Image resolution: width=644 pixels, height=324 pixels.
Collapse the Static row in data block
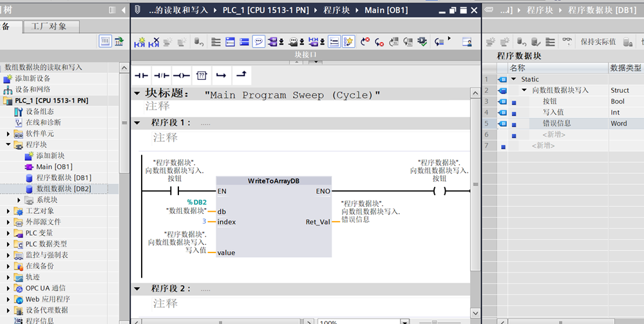click(x=513, y=79)
